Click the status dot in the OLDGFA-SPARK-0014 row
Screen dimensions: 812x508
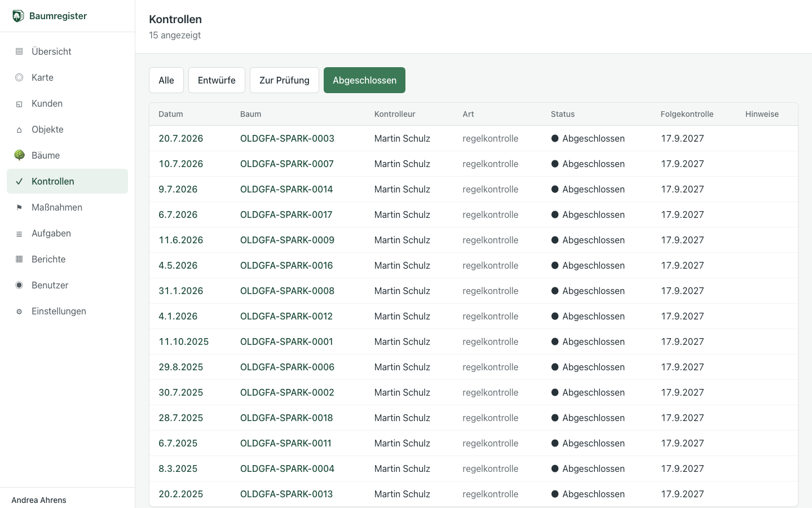point(555,189)
